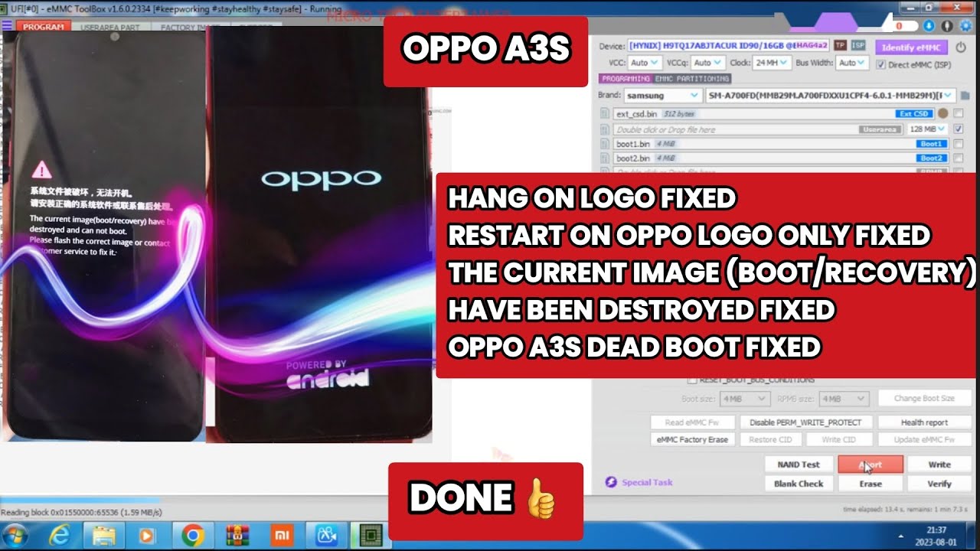Click the Write button

939,465
